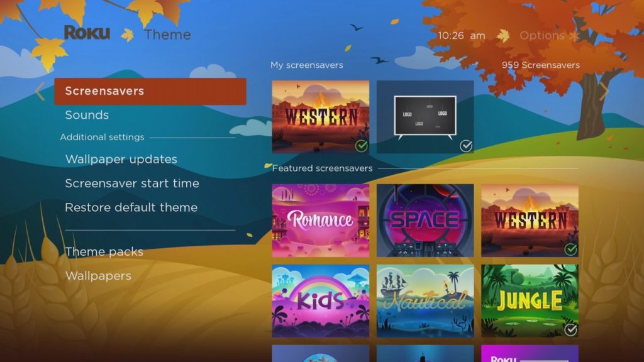Click the 'Featured screensavers' heading

[322, 168]
